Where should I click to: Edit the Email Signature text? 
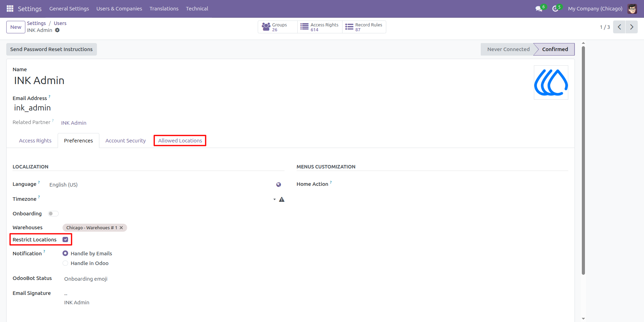click(x=174, y=299)
